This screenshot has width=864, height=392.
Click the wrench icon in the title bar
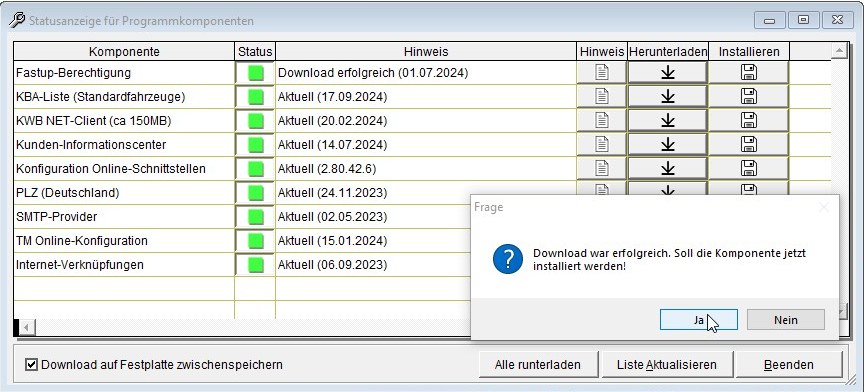(17, 20)
